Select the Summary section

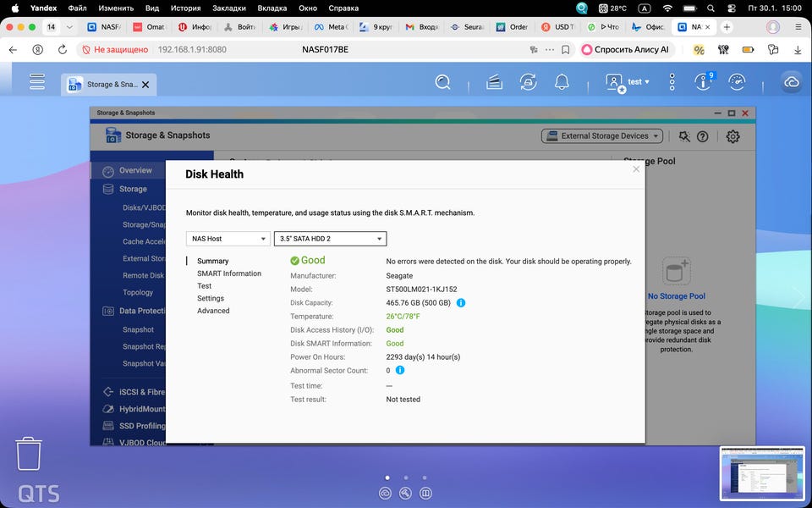213,261
